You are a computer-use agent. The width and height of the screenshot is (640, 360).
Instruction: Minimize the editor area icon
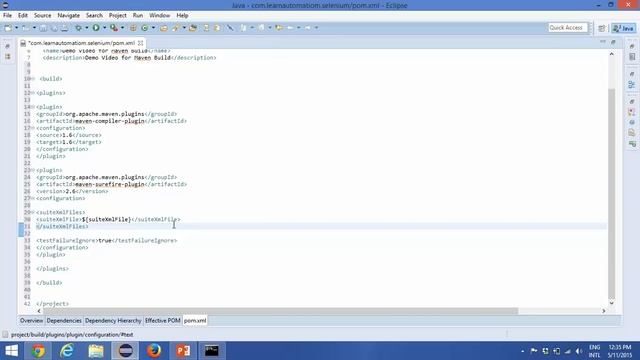603,42
